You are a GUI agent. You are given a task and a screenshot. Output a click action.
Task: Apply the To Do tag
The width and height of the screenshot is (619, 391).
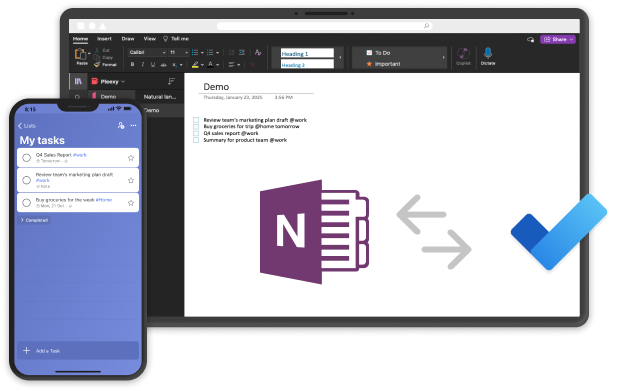pyautogui.click(x=378, y=53)
